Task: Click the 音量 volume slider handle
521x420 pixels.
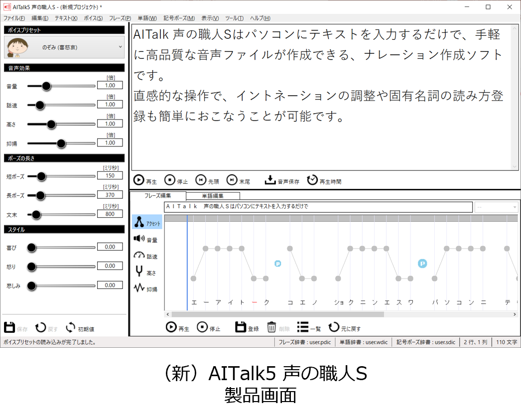Action: 46,86
